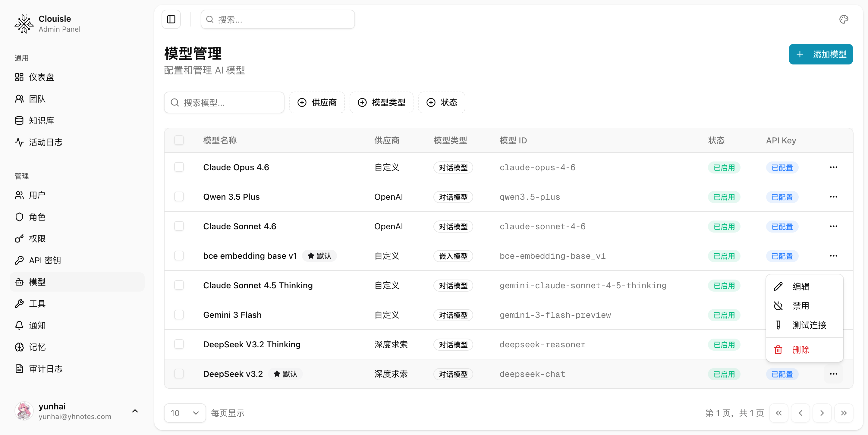Check the Gemini 3 Flash row checkbox

179,315
